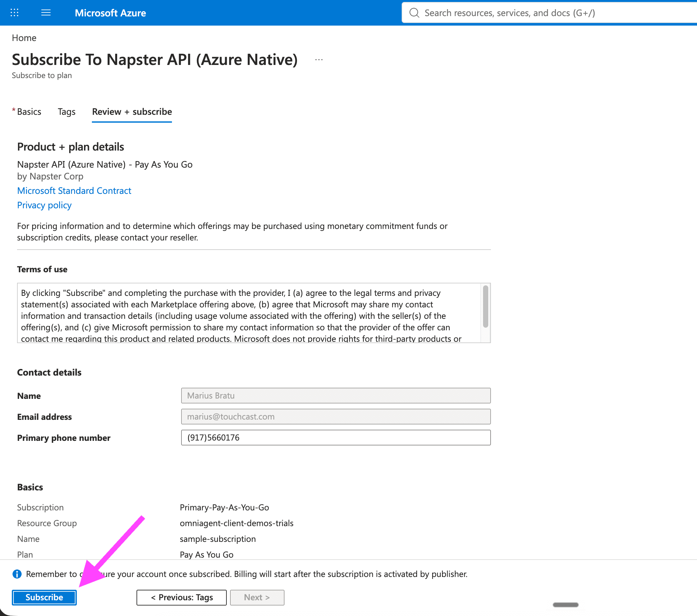Click the Name contact field
Image resolution: width=697 pixels, height=616 pixels.
pyautogui.click(x=336, y=396)
